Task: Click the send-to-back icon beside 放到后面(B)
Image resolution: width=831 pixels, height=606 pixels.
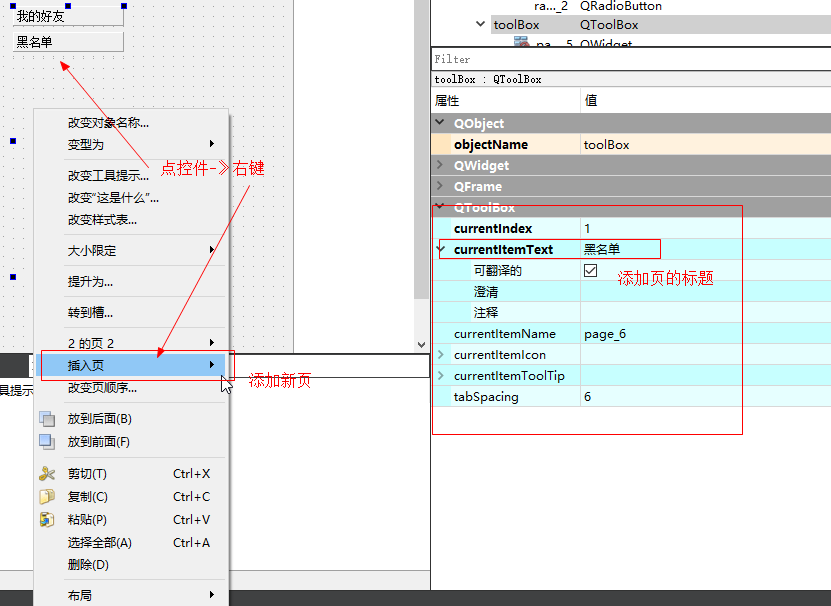Action: pos(47,419)
